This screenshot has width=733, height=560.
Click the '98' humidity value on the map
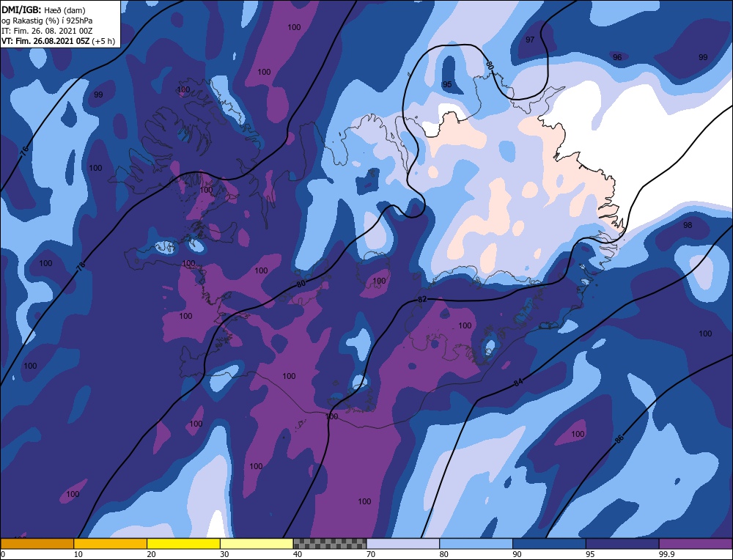(x=688, y=225)
